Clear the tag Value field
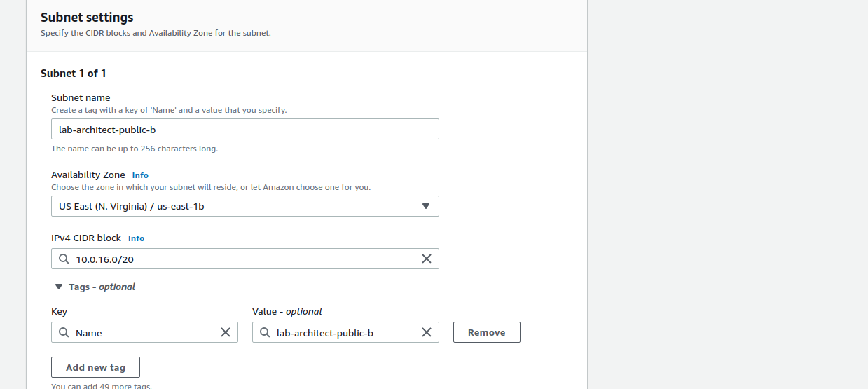This screenshot has width=868, height=389. coord(426,332)
